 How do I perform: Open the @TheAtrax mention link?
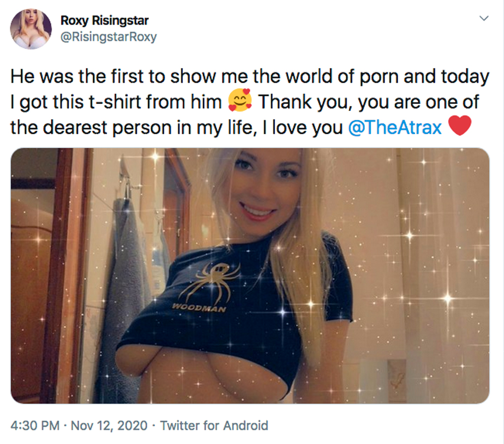[395, 128]
